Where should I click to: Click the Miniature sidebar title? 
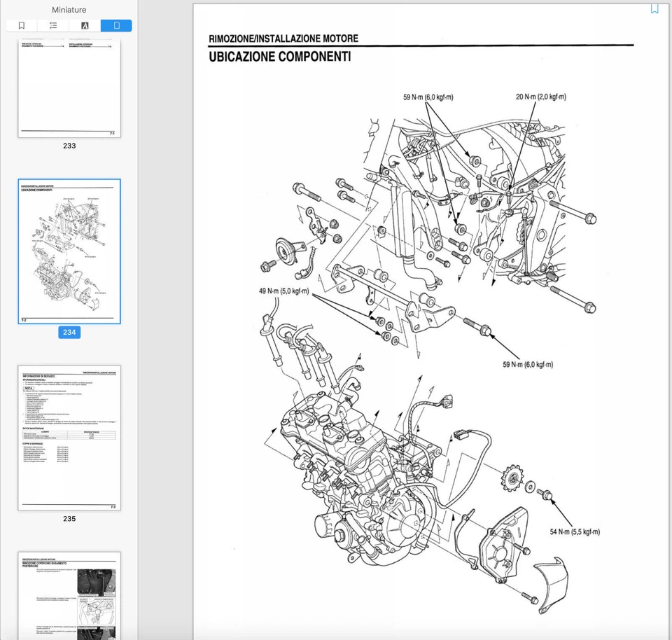69,9
